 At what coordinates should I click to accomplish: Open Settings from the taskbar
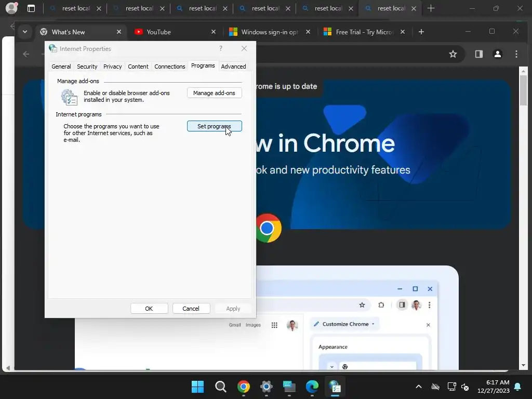[267, 387]
